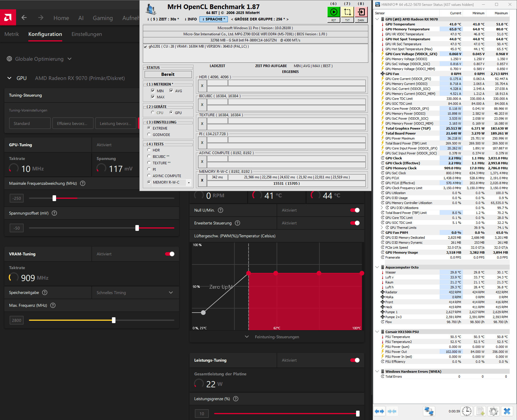
Task: Go back in AMD Adrenalin
Action: [24, 18]
